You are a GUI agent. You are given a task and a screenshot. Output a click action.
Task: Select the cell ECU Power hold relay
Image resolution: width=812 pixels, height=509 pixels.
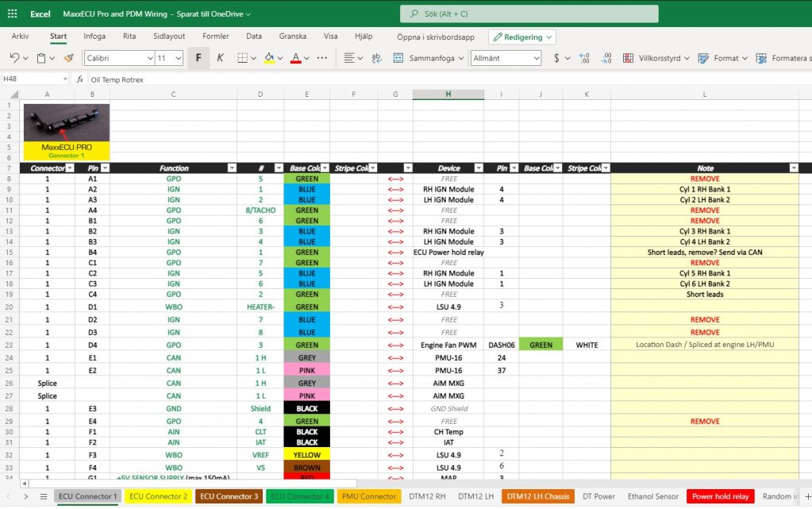click(448, 253)
